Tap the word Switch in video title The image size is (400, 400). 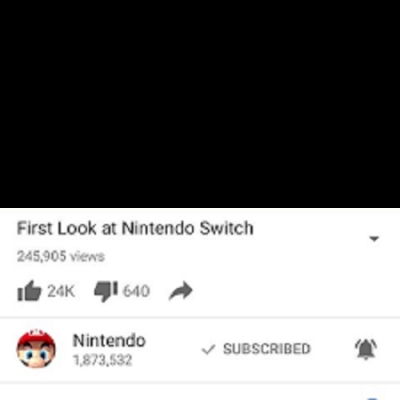[227, 229]
